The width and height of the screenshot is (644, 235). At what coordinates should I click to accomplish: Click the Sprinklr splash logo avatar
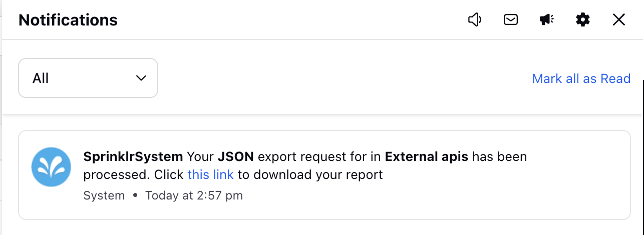click(x=51, y=167)
